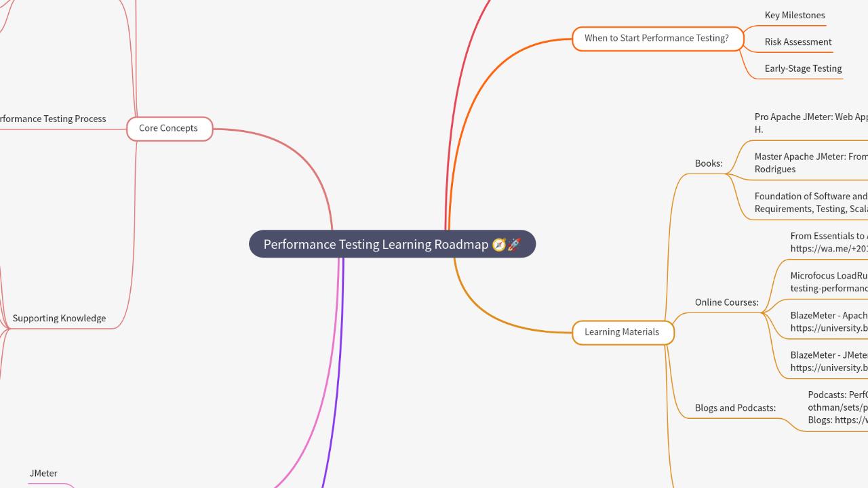
Task: Open the BlazeMeter JMeter course link
Action: [x=829, y=361]
